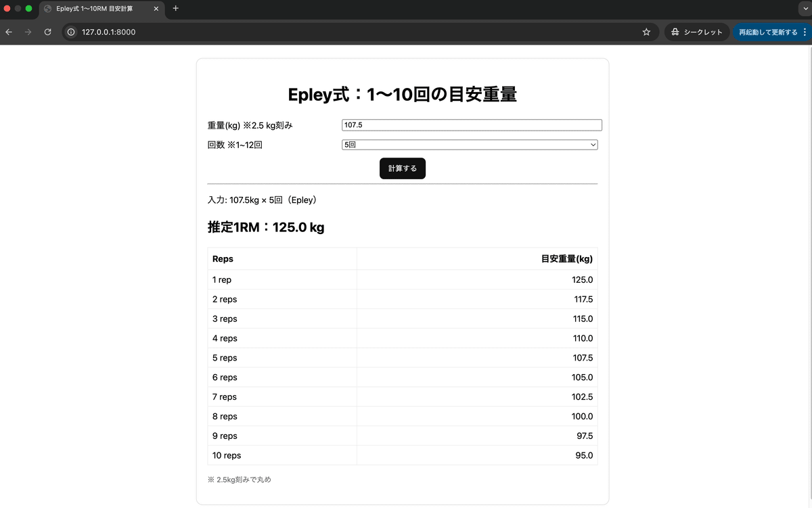Close the Epley式 tab
The height and width of the screenshot is (508, 812).
pyautogui.click(x=156, y=9)
